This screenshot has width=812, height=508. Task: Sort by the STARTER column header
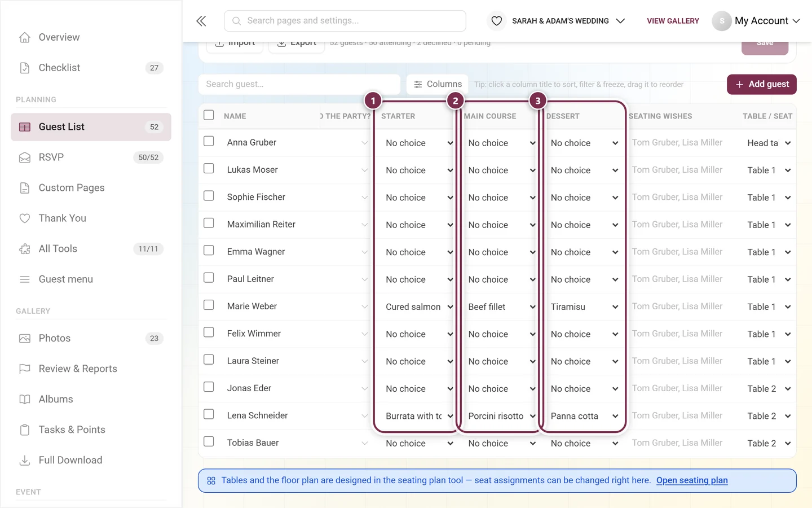point(398,116)
